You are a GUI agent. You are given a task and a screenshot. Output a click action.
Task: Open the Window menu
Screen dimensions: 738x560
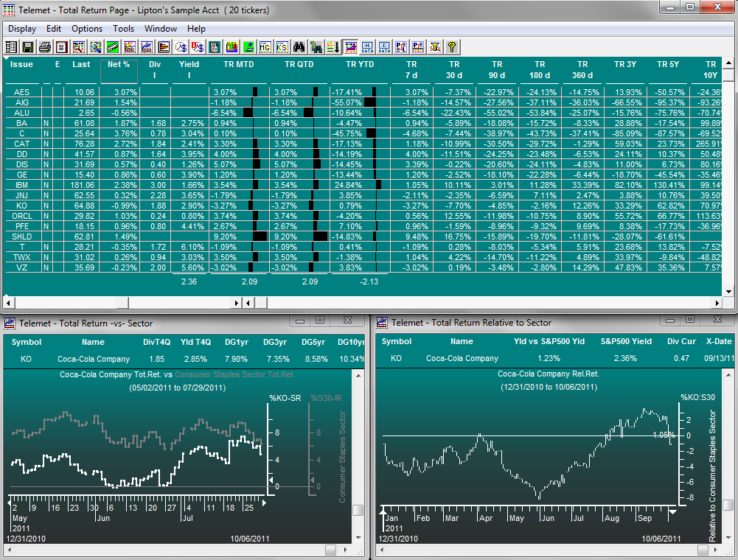159,29
